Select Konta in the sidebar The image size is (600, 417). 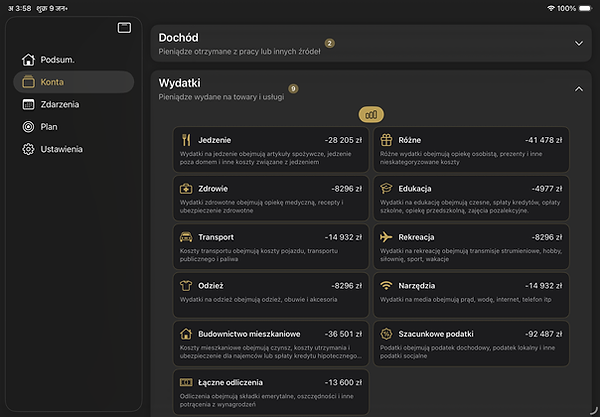52,82
